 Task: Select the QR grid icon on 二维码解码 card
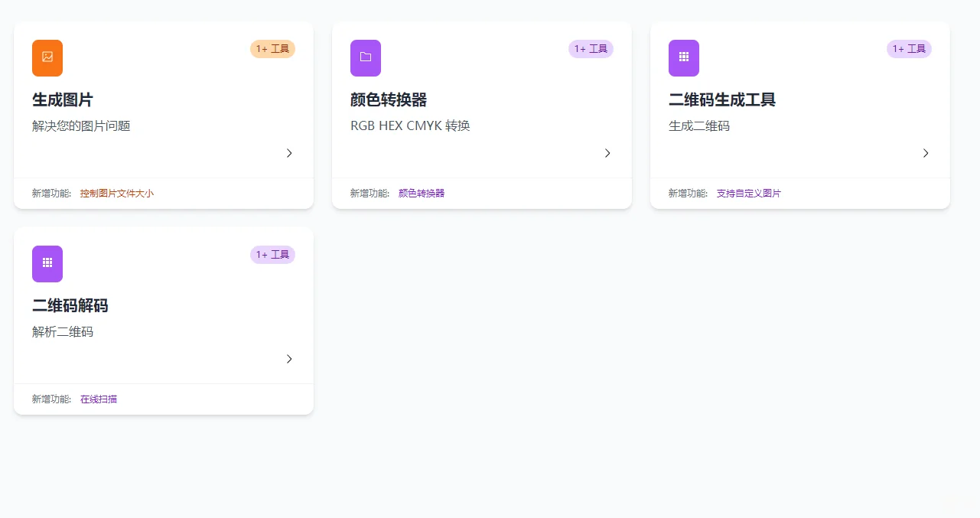47,263
